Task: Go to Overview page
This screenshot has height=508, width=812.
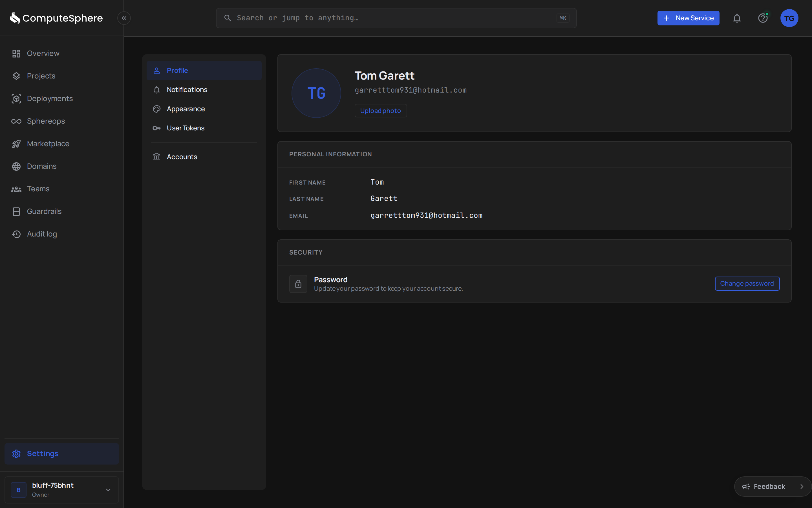Action: pos(62,53)
